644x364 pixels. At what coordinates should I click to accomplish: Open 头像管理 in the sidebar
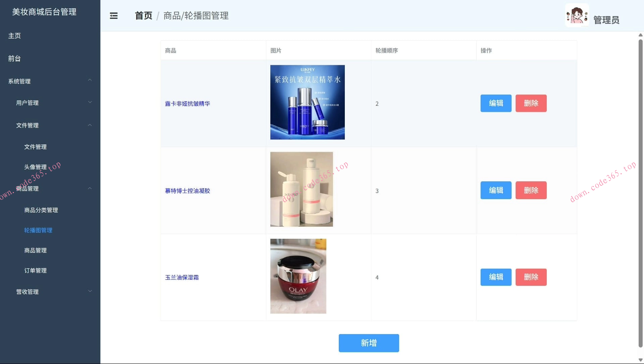point(35,167)
